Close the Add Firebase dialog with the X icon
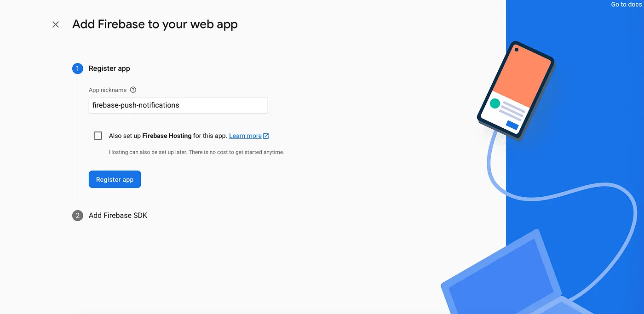 tap(56, 24)
